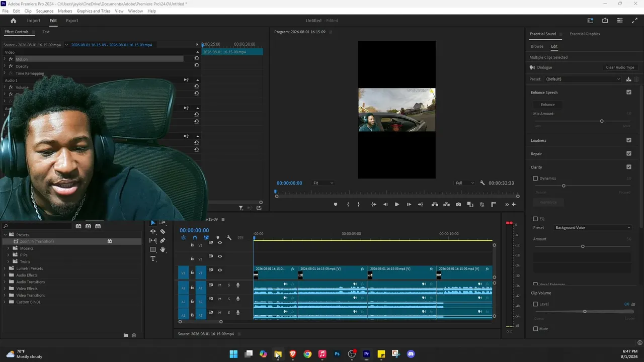The image size is (644, 362).
Task: Enable the Clip Volume Level checkbox
Action: (x=535, y=304)
